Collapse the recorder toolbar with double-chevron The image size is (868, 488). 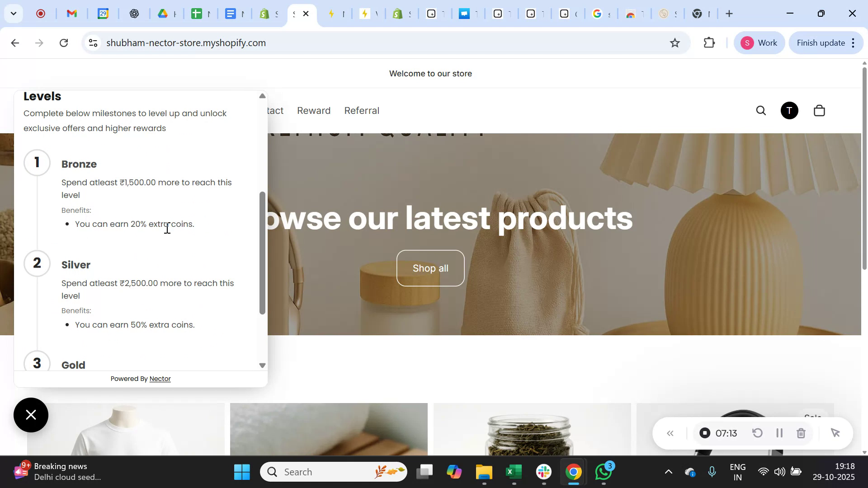tap(670, 433)
